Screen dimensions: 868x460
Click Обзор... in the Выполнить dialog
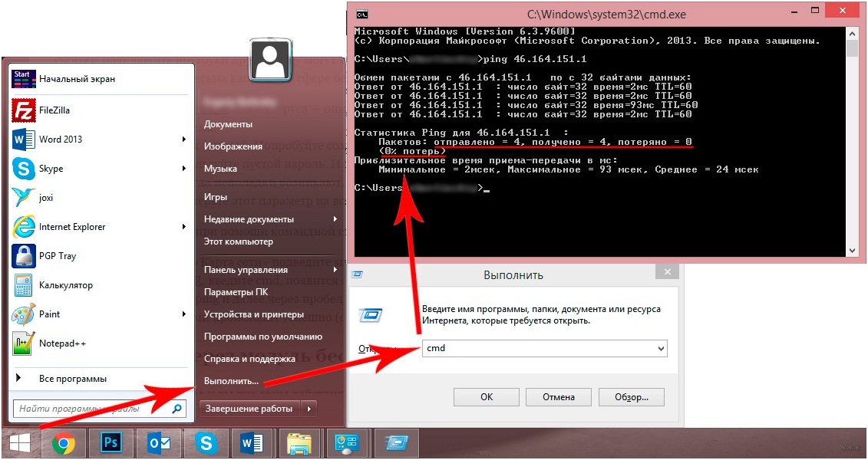[632, 397]
